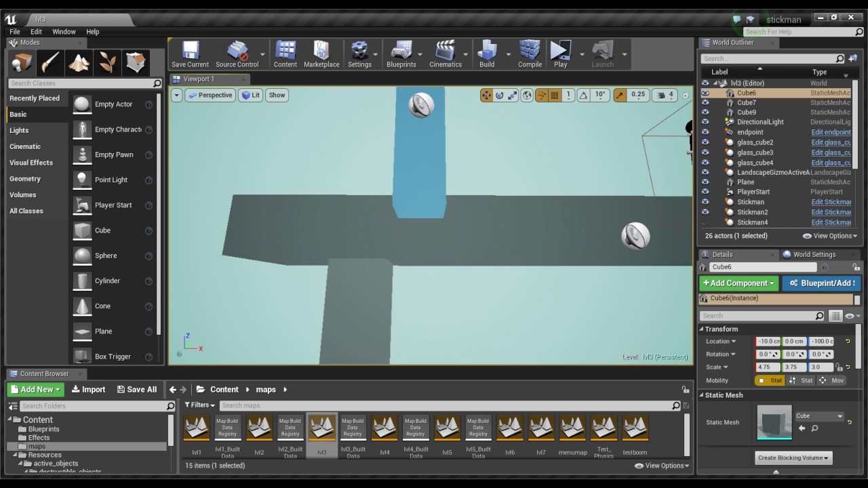Image resolution: width=868 pixels, height=488 pixels.
Task: Open the Window menu
Action: 64,32
